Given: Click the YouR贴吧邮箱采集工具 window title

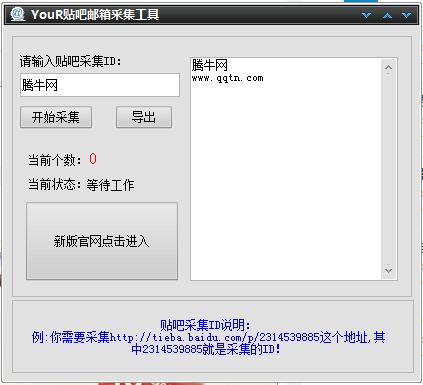Looking at the screenshot, I should pyautogui.click(x=95, y=15).
